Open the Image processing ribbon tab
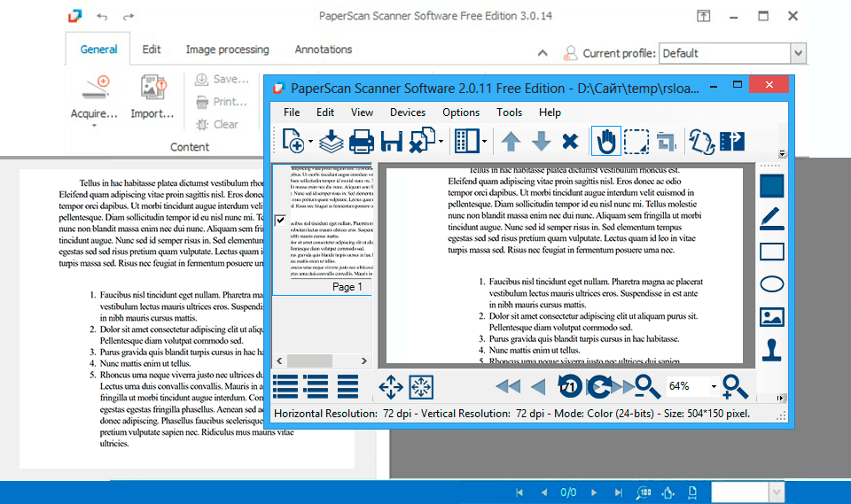The width and height of the screenshot is (851, 504). click(x=228, y=50)
